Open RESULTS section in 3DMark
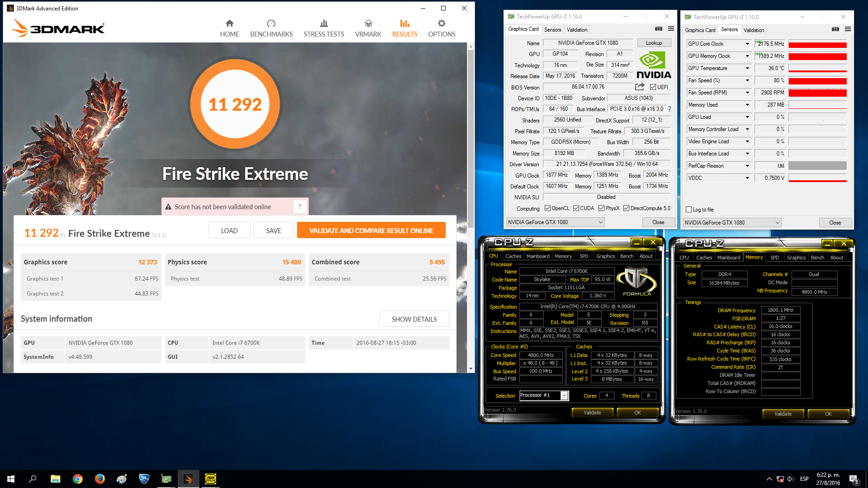The height and width of the screenshot is (488, 868). click(405, 29)
